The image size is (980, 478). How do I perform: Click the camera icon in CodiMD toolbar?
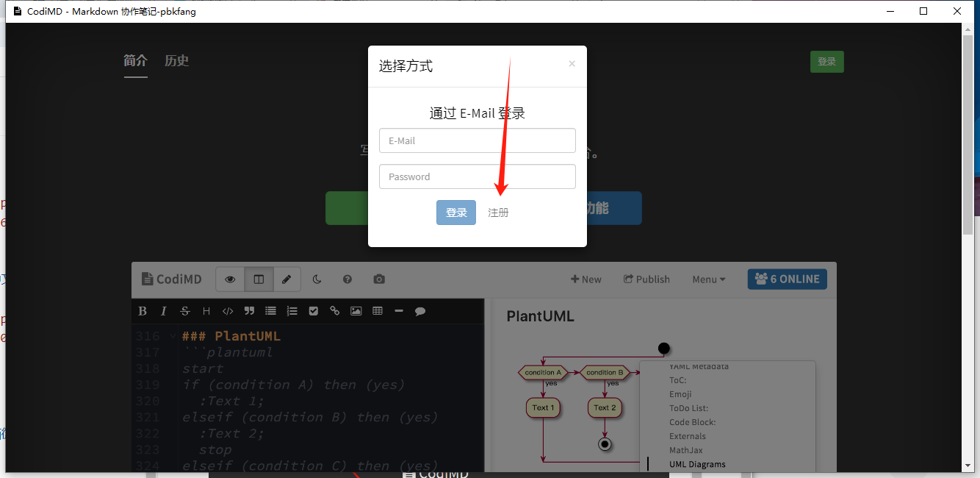click(378, 279)
